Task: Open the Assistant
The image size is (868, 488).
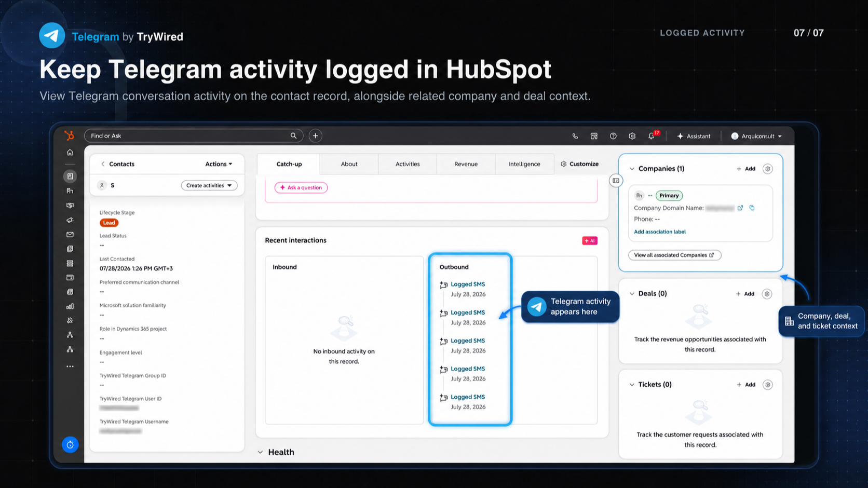Action: [x=694, y=136]
